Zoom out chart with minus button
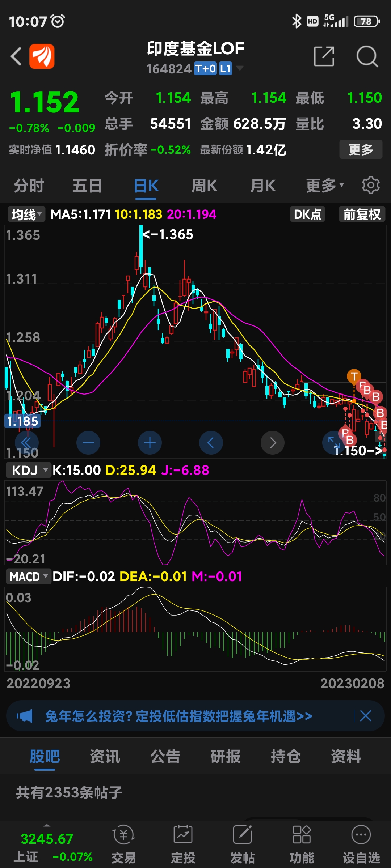The width and height of the screenshot is (391, 868). 88,443
